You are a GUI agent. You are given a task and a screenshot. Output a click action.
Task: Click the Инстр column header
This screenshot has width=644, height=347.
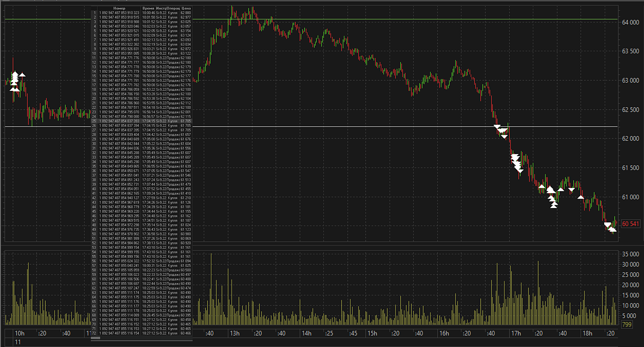[161, 8]
